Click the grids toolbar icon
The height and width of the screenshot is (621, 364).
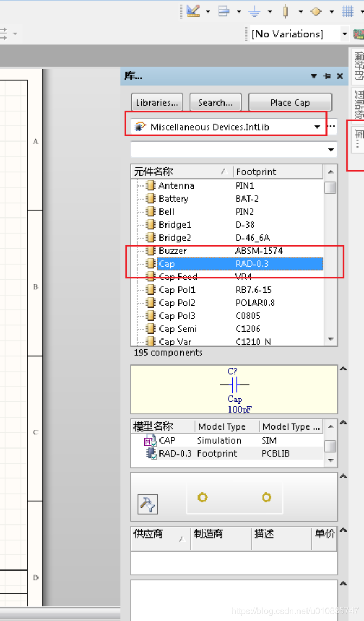point(348,11)
